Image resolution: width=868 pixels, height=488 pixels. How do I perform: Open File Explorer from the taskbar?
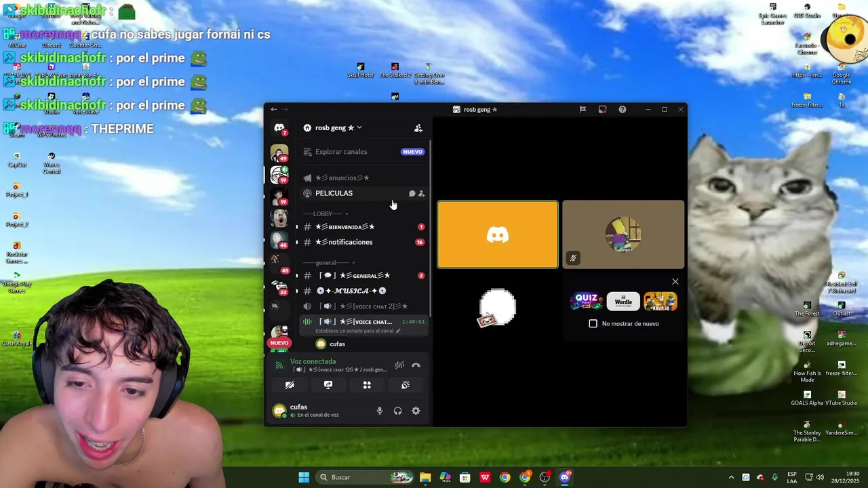click(x=425, y=477)
